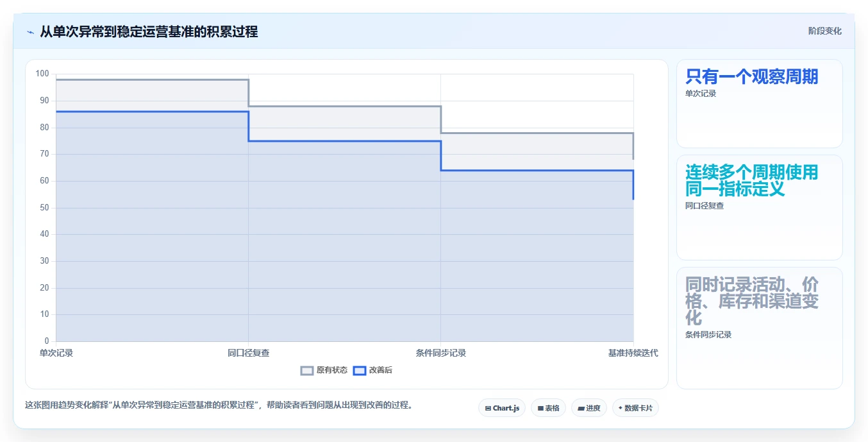Click the 100 y-axis tick label

pos(42,74)
